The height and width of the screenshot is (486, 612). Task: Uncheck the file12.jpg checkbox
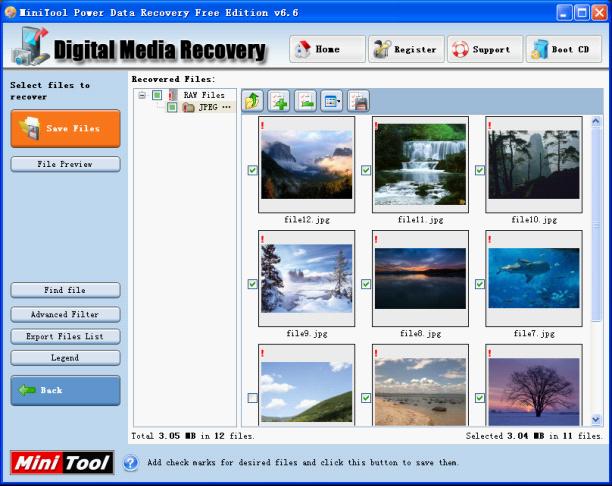coord(253,170)
